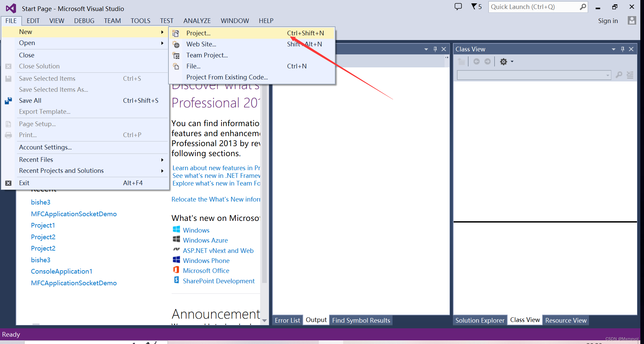
Task: Click the Windows Azure link
Action: pyautogui.click(x=205, y=240)
